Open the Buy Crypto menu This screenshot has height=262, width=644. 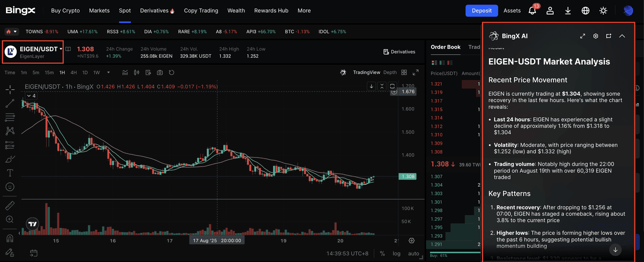pyautogui.click(x=66, y=11)
